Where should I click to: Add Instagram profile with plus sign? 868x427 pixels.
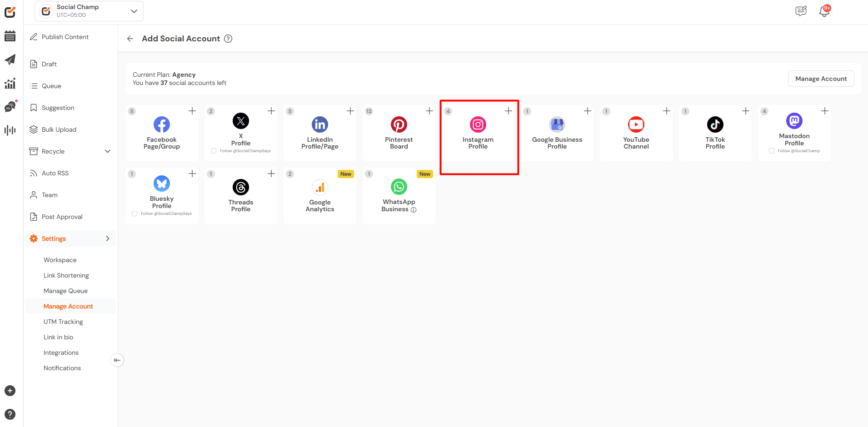pyautogui.click(x=509, y=111)
